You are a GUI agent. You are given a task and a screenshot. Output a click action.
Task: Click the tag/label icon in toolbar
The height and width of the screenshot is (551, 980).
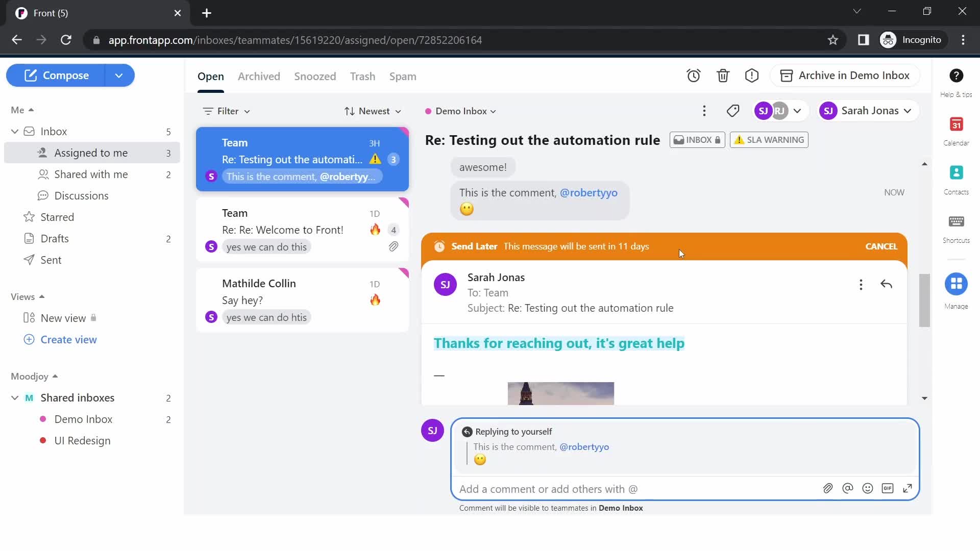(733, 110)
